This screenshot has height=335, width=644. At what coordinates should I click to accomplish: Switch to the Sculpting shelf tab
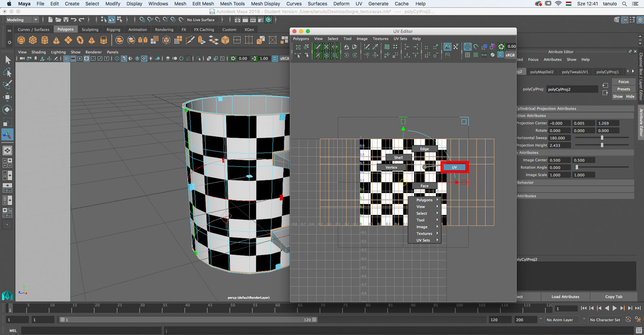pyautogui.click(x=90, y=30)
